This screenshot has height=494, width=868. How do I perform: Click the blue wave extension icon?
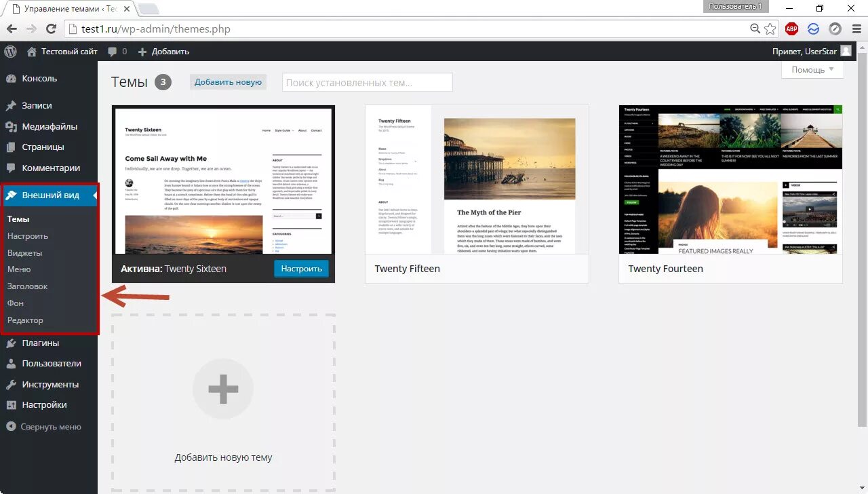814,29
